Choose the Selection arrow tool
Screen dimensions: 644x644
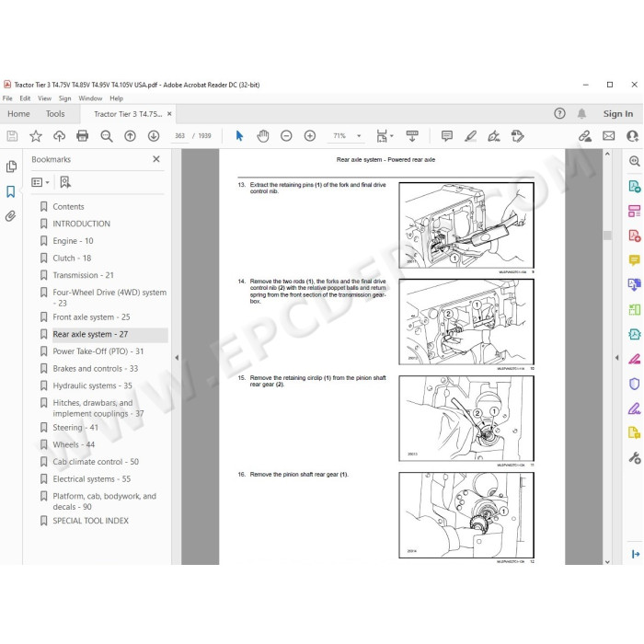[239, 136]
